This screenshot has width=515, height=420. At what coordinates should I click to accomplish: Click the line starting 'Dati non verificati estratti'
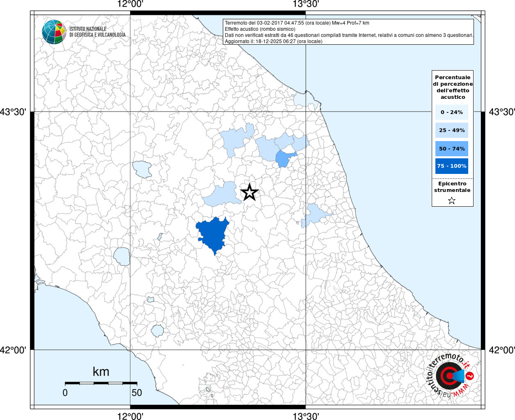pyautogui.click(x=349, y=35)
